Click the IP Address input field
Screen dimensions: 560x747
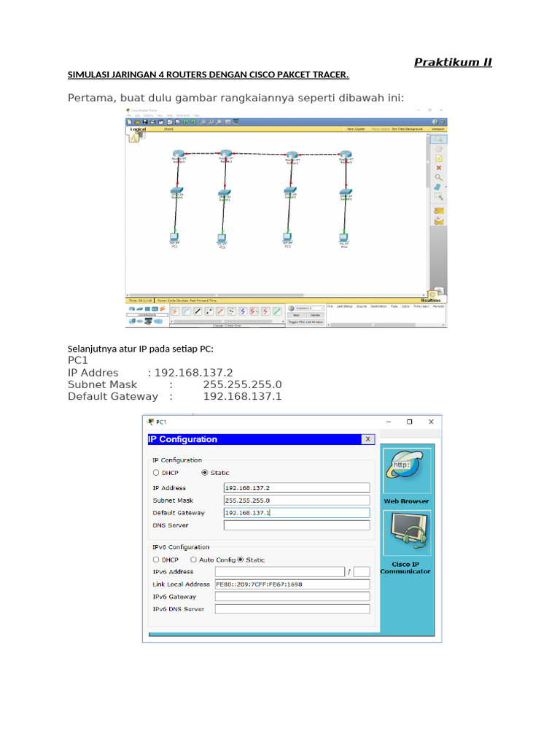(x=297, y=488)
